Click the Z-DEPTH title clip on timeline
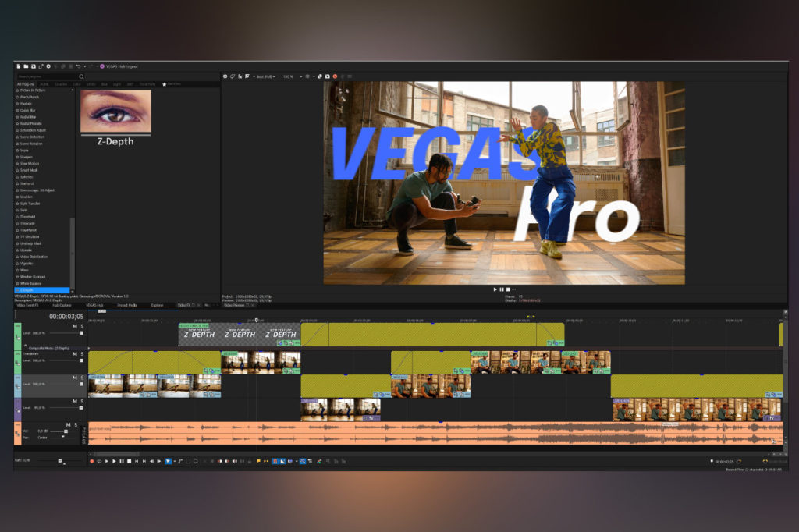 240,335
